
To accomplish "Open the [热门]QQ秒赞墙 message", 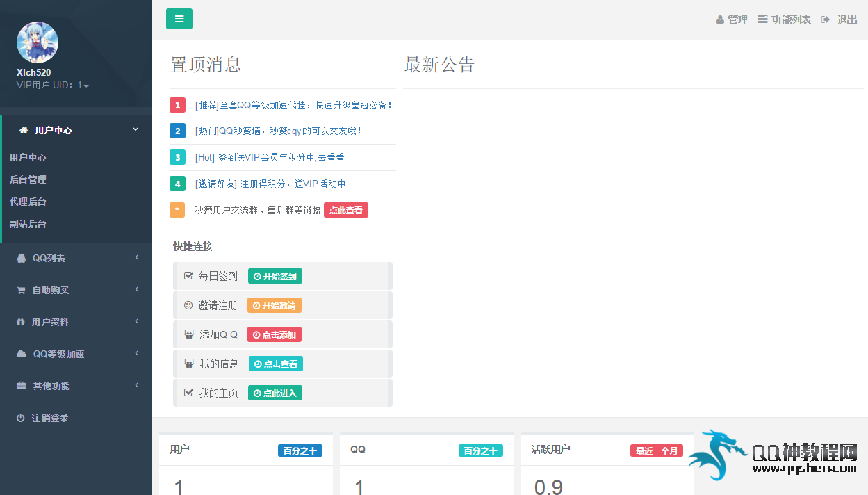I will point(278,131).
